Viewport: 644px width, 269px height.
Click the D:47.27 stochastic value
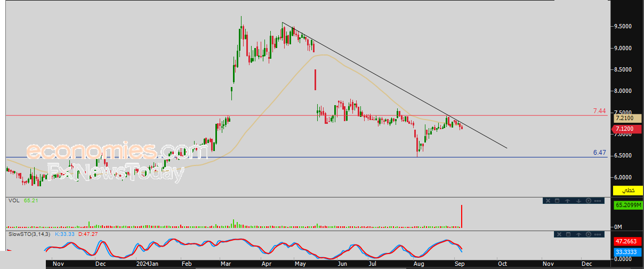pyautogui.click(x=89, y=234)
